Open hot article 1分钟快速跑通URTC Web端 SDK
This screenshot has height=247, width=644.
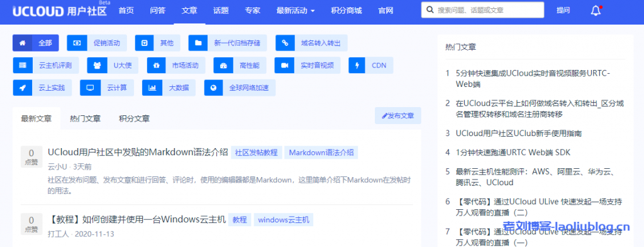(x=513, y=152)
